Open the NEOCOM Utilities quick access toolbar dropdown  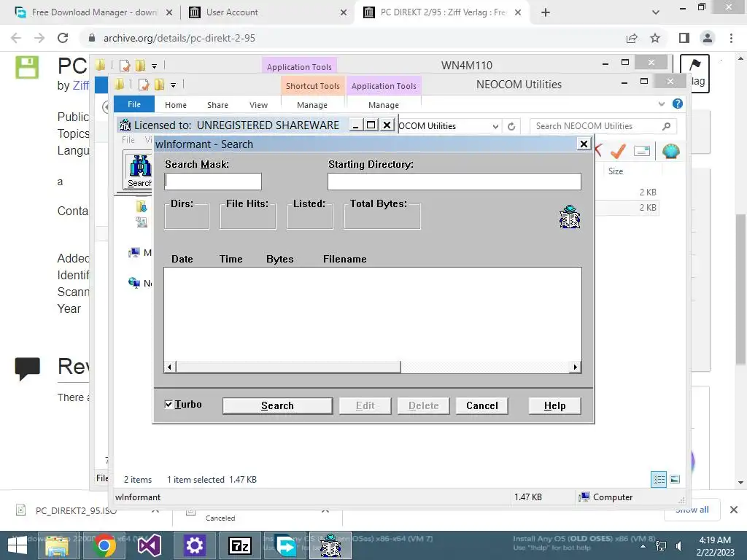(x=174, y=85)
